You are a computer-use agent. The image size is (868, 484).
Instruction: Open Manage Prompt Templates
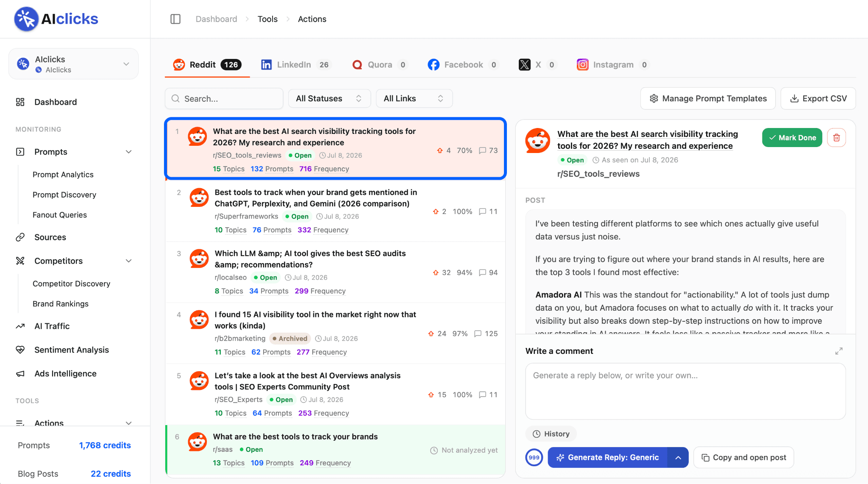pos(708,98)
